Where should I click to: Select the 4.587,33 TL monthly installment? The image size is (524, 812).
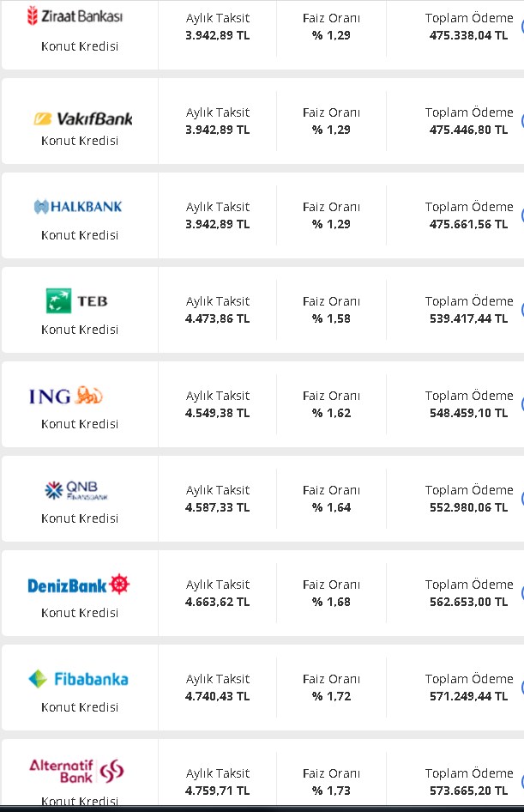click(217, 507)
